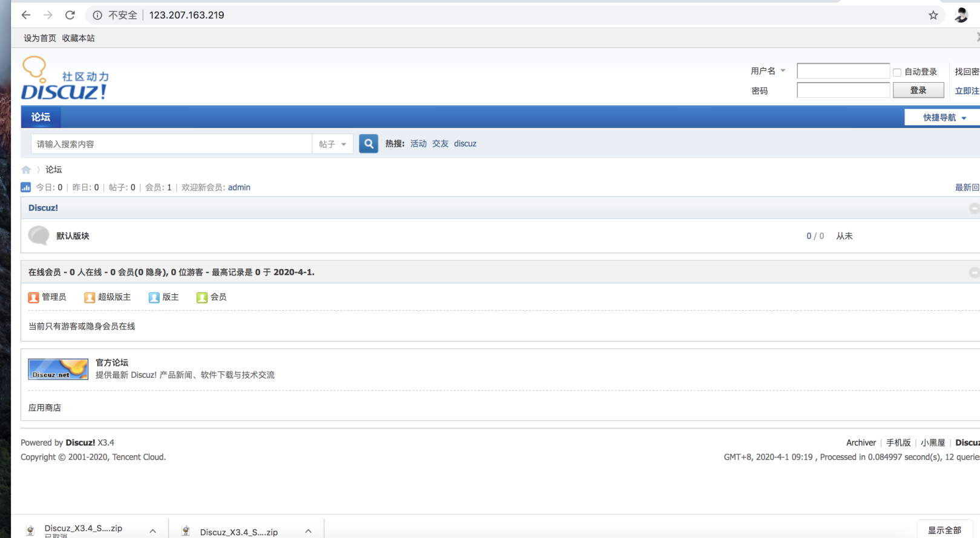Screen dimensions: 980x538
Task: Open the Archiver footer link
Action: pos(861,442)
